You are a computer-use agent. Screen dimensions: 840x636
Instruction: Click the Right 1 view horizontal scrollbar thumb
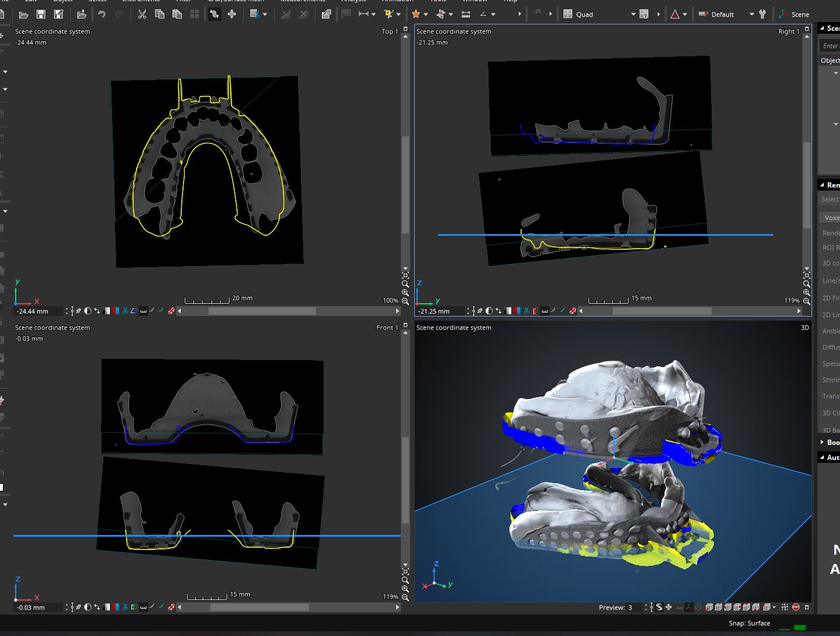(x=662, y=311)
